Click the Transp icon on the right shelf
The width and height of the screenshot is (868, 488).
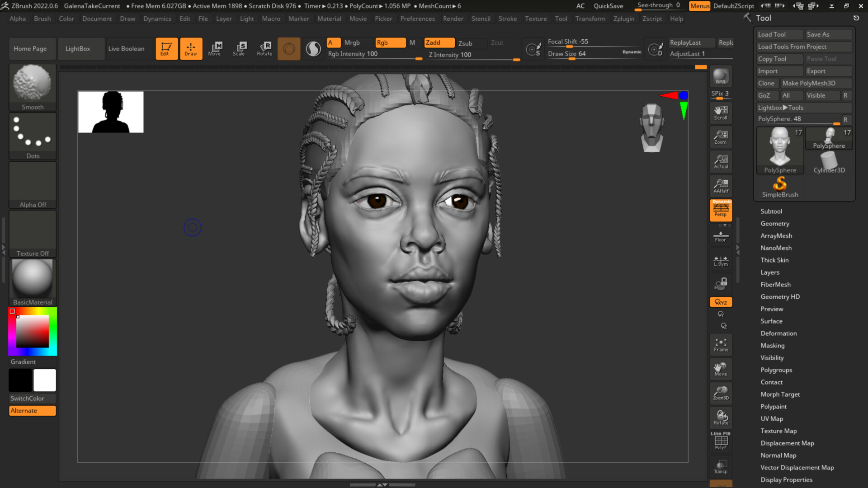[721, 466]
